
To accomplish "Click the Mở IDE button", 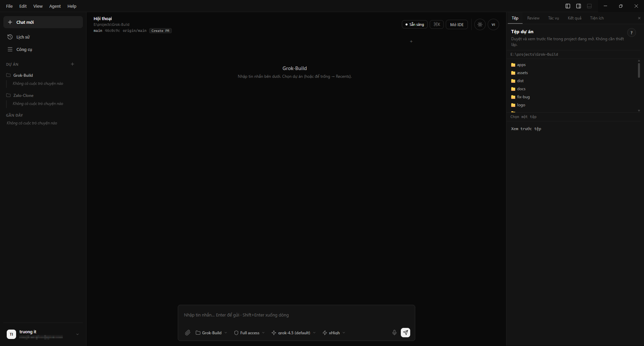I will (x=457, y=24).
